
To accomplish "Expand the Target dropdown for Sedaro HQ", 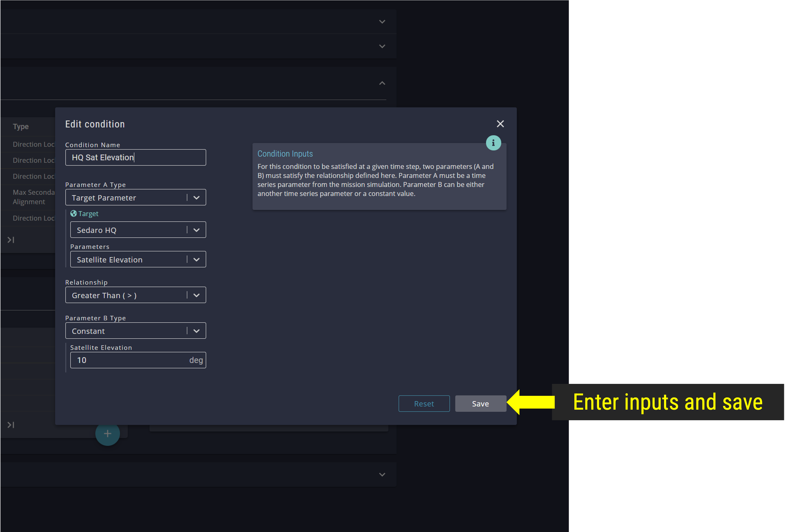I will pos(196,230).
